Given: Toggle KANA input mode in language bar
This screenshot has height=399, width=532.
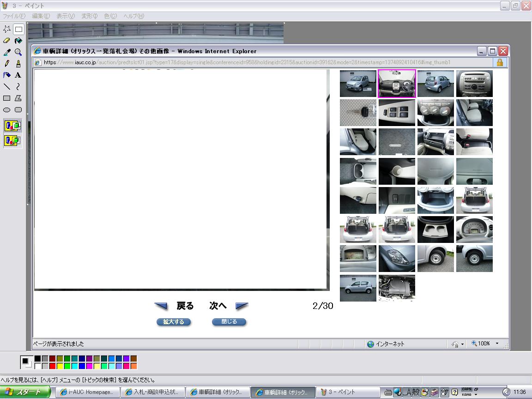Looking at the screenshot, I should [x=466, y=395].
